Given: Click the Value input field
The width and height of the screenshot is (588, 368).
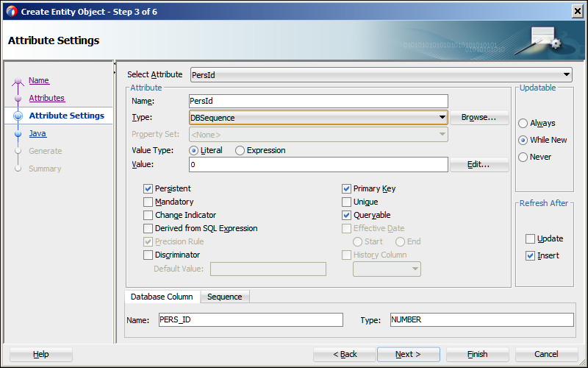Looking at the screenshot, I should click(318, 164).
